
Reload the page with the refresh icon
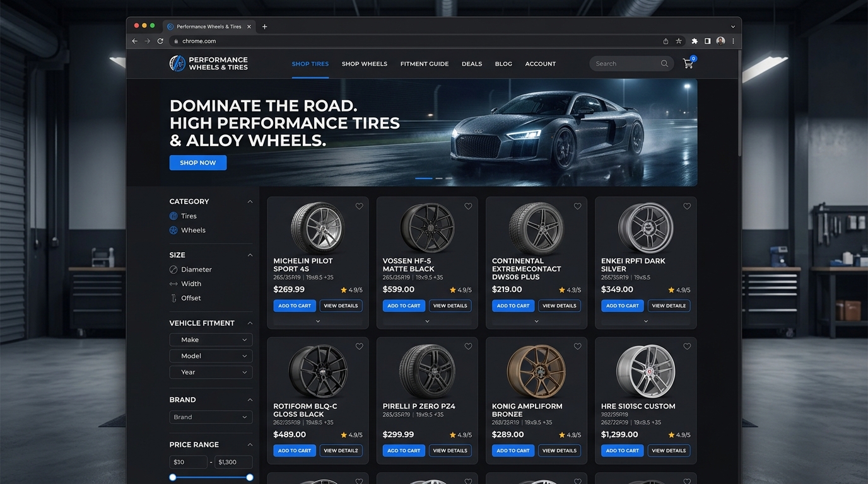click(160, 41)
